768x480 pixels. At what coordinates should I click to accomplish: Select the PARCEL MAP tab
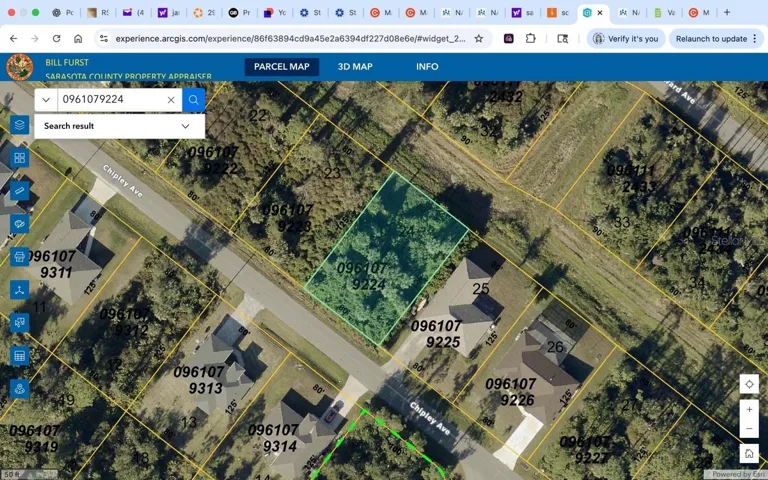click(281, 67)
